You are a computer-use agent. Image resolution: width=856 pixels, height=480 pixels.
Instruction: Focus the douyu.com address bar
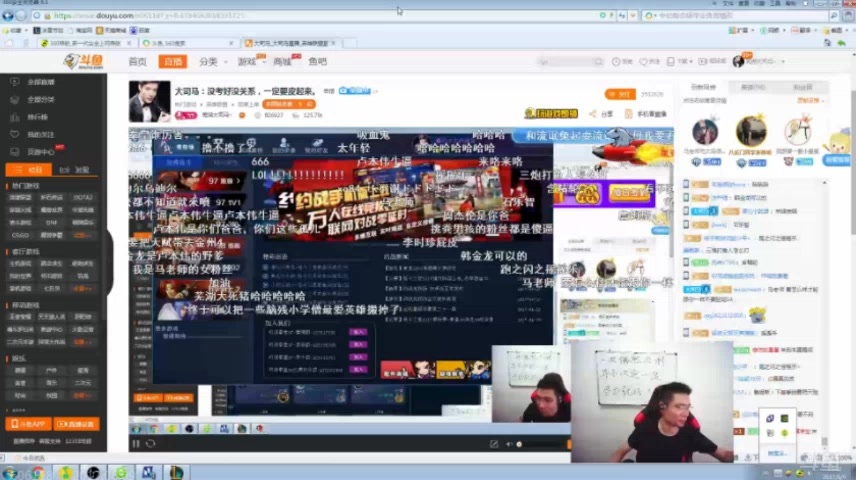pyautogui.click(x=317, y=16)
